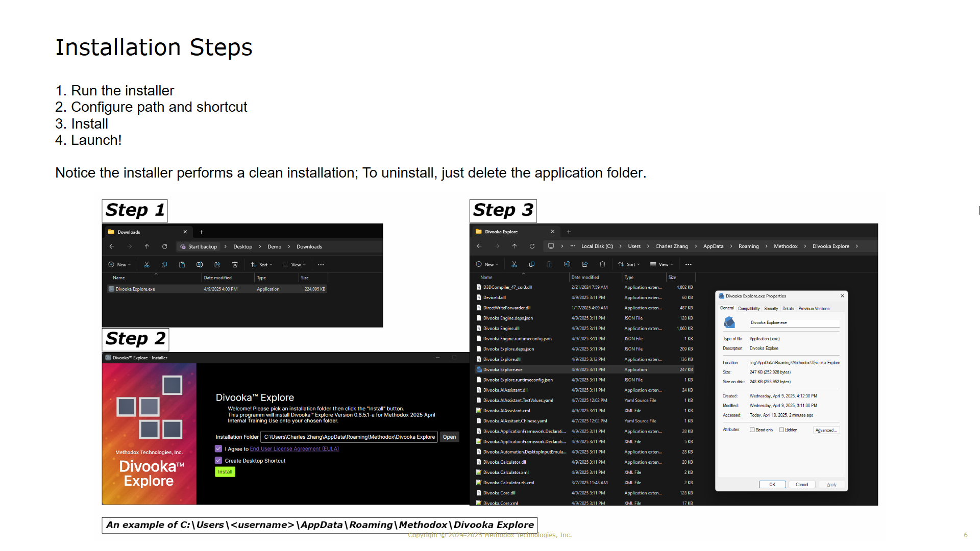Click the Installation Folder path field

349,437
